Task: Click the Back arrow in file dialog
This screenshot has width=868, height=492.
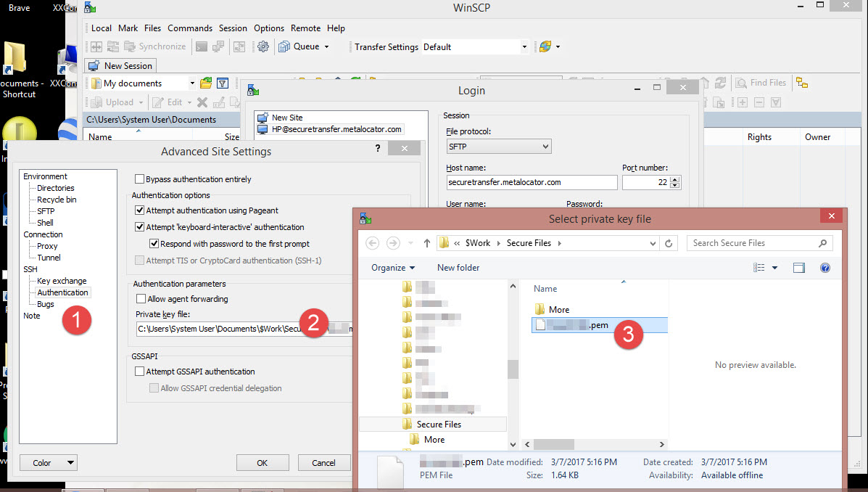Action: pyautogui.click(x=373, y=243)
